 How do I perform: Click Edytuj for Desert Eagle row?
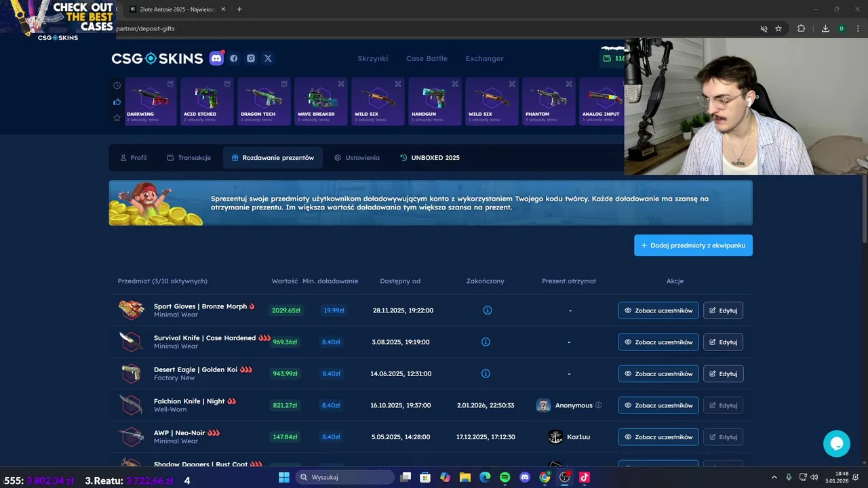[723, 373]
